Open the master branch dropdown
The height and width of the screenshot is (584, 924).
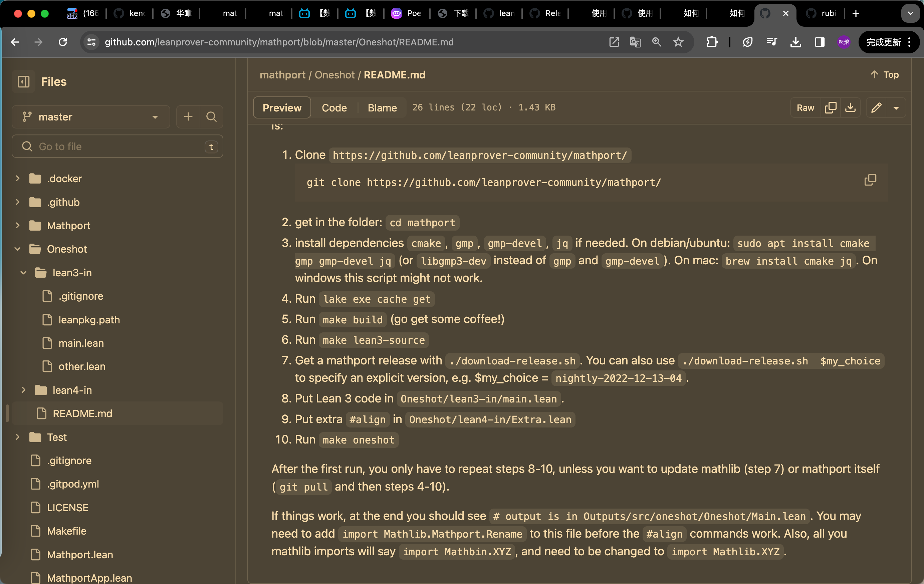[91, 117]
